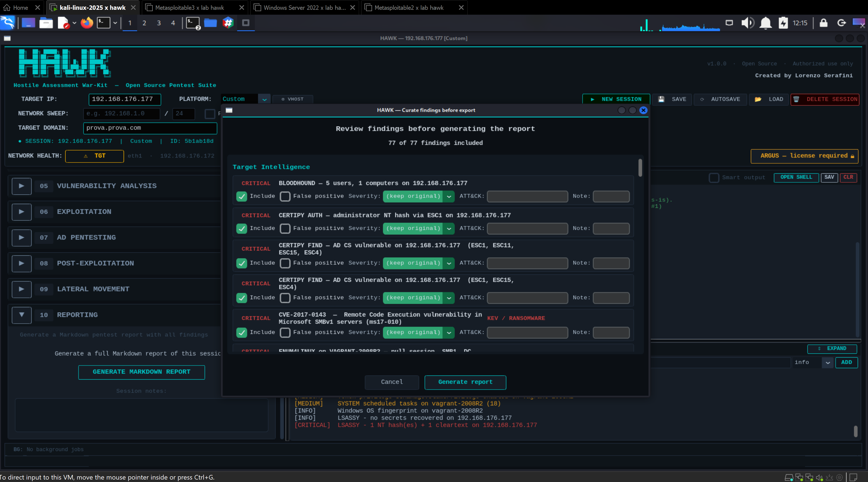Enable the Smart output checkbox
868x482 pixels.
pos(714,177)
